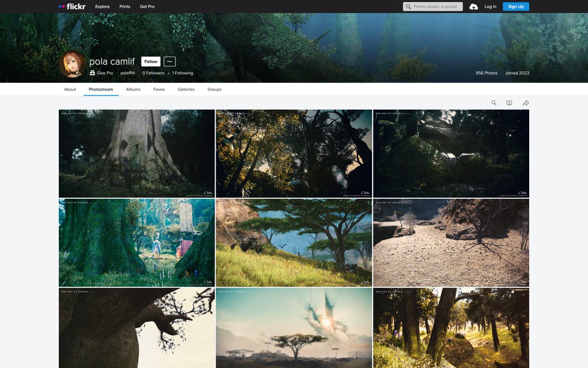This screenshot has width=588, height=368.
Task: Follow pola camlif
Action: click(151, 61)
